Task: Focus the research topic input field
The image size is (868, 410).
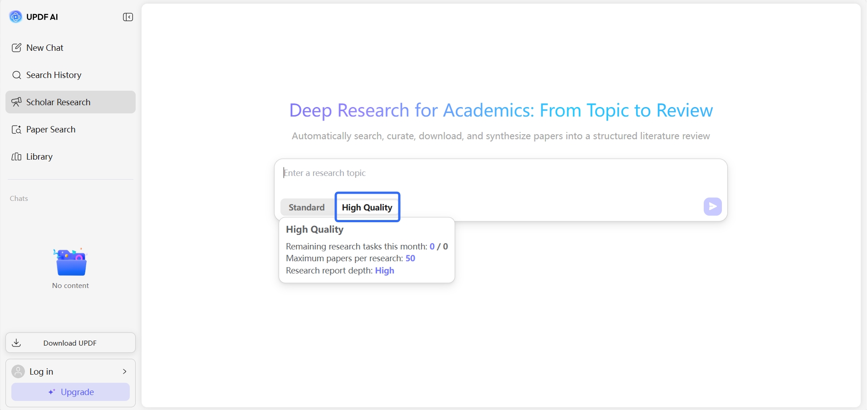Action: 500,173
